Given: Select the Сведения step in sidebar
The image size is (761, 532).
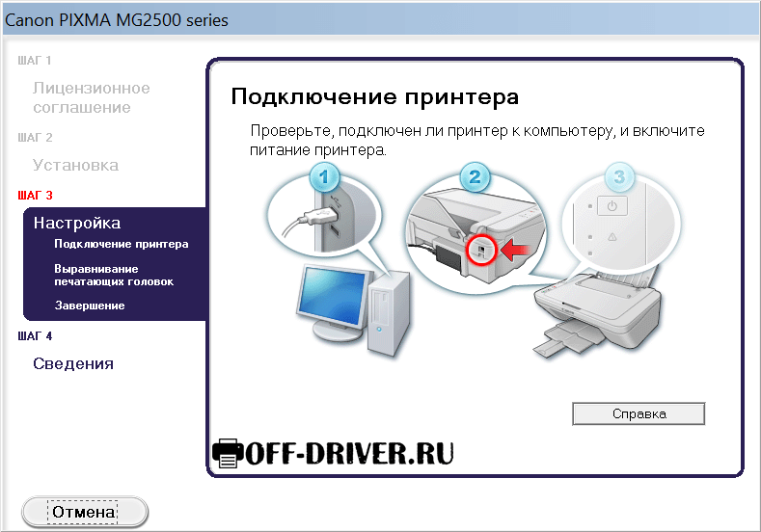Looking at the screenshot, I should coord(73,363).
